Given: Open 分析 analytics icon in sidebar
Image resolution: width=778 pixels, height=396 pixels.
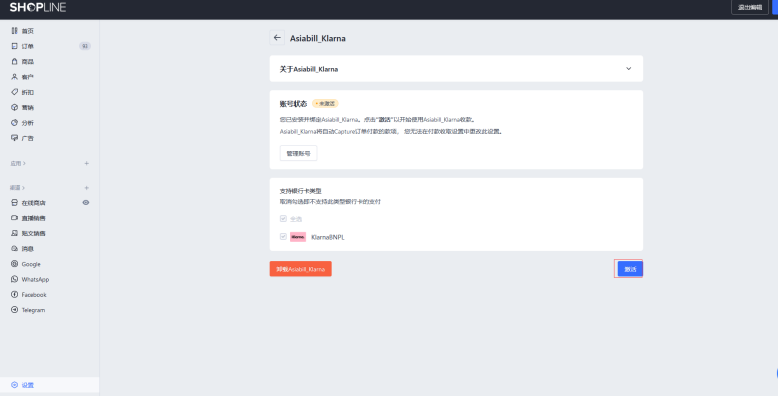Looking at the screenshot, I should [14, 123].
